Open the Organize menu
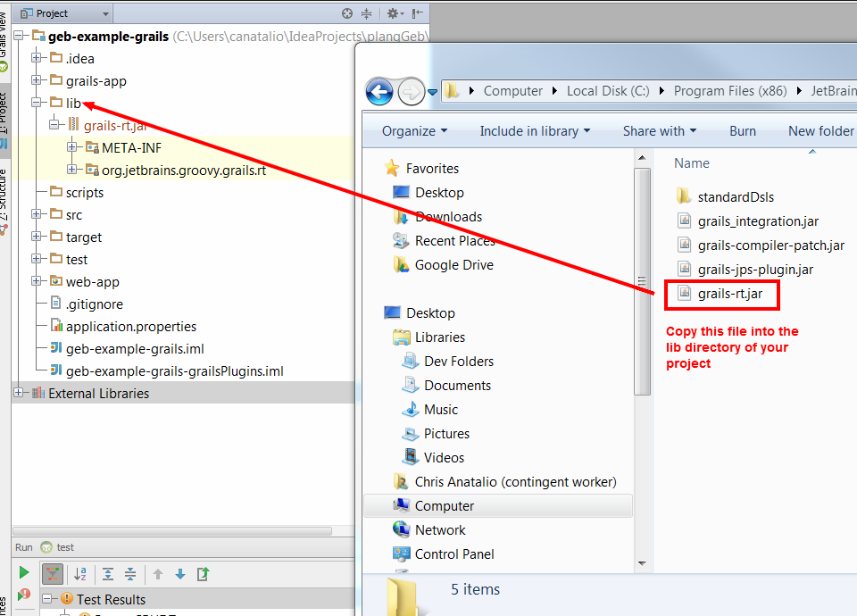Image resolution: width=857 pixels, height=616 pixels. coord(414,131)
